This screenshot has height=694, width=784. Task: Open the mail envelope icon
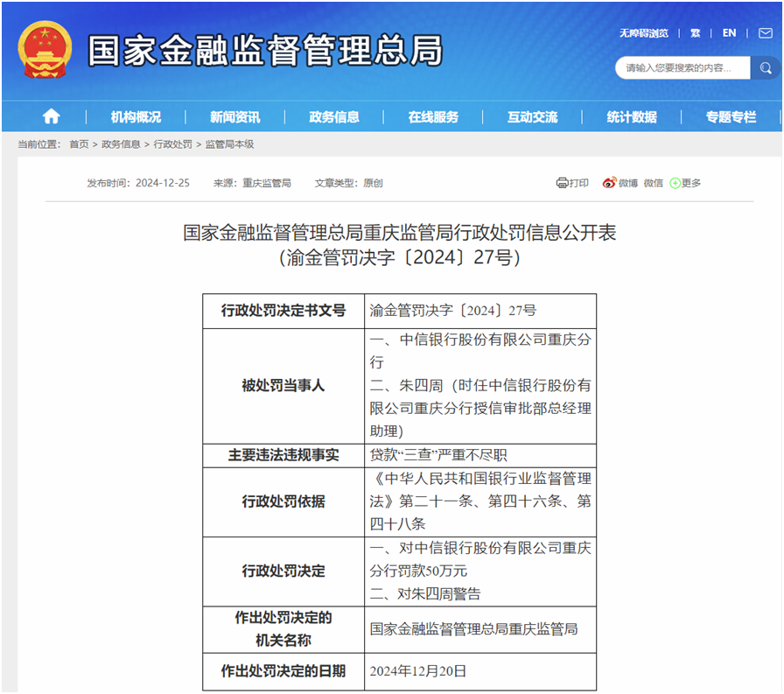coord(765,33)
